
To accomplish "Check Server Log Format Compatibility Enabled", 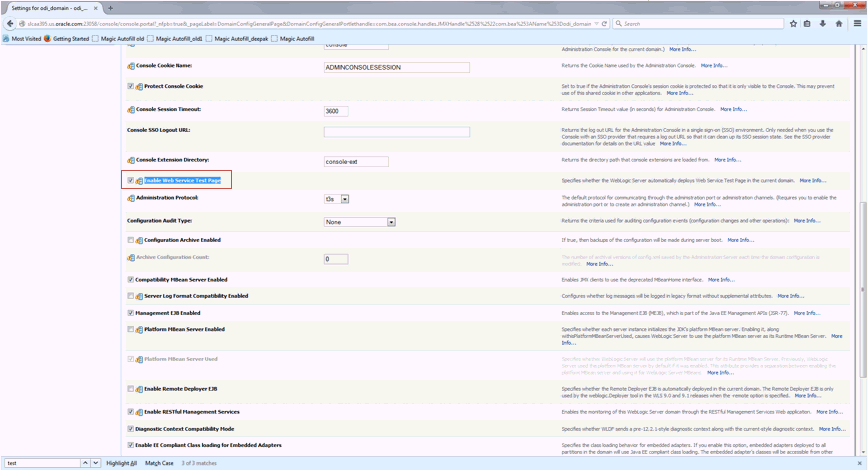I will (131, 296).
